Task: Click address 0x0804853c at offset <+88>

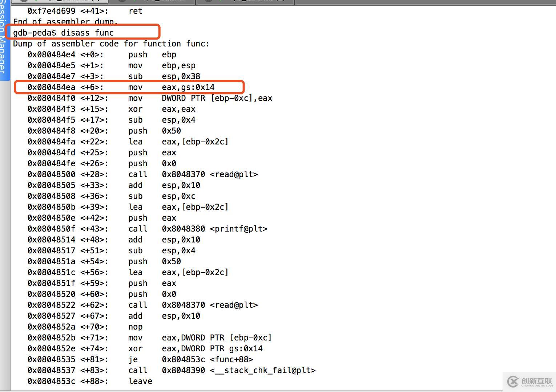Action: pyautogui.click(x=51, y=381)
